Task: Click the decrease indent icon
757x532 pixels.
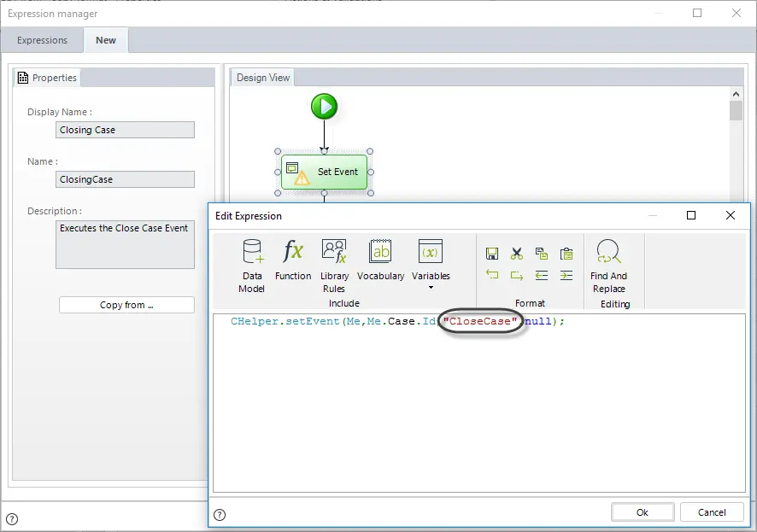Action: click(x=542, y=276)
